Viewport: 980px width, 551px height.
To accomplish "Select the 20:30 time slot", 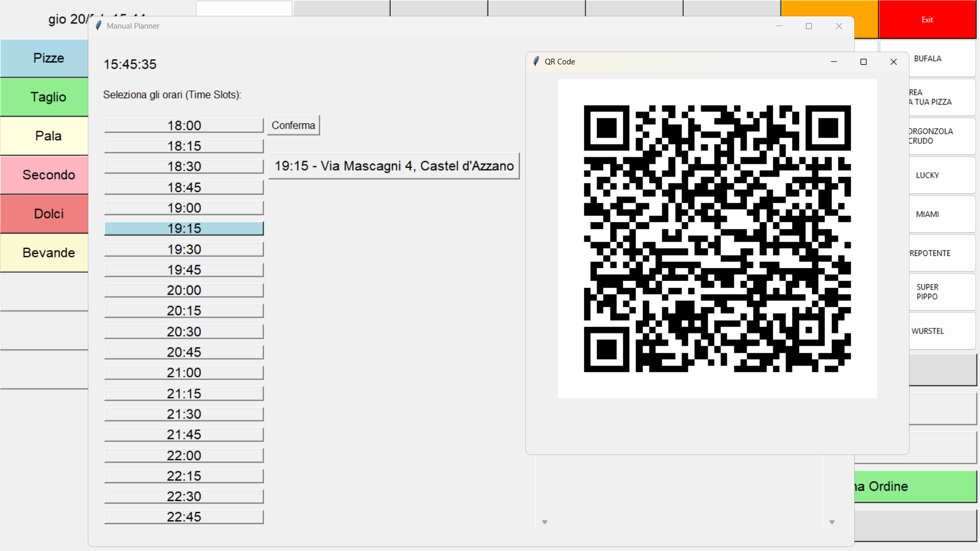I will (x=184, y=331).
